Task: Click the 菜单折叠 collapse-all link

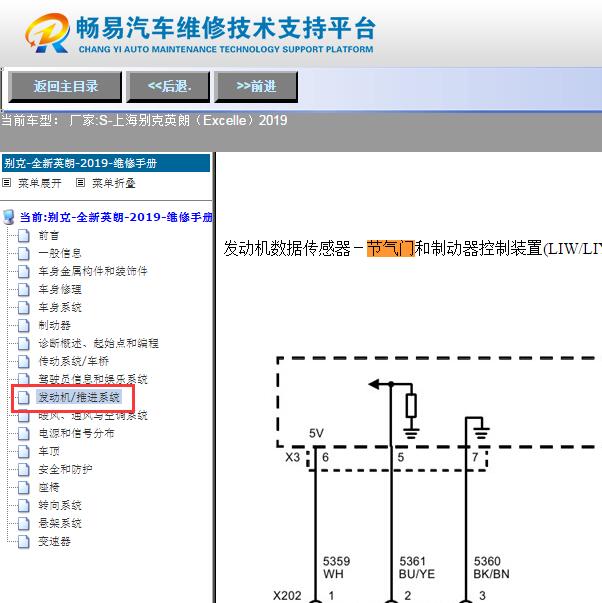Action: [113, 183]
